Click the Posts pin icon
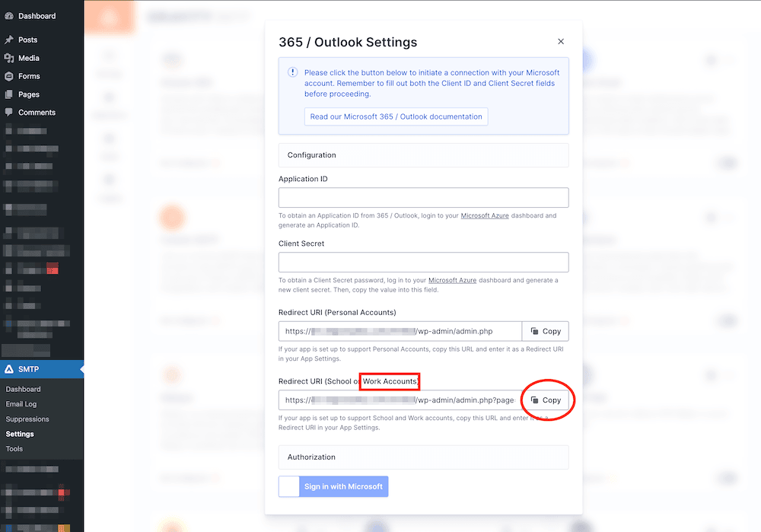761x532 pixels. [9, 40]
